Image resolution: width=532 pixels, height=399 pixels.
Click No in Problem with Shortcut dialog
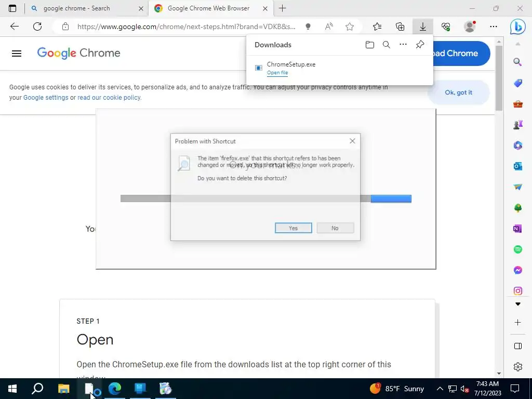pyautogui.click(x=335, y=228)
